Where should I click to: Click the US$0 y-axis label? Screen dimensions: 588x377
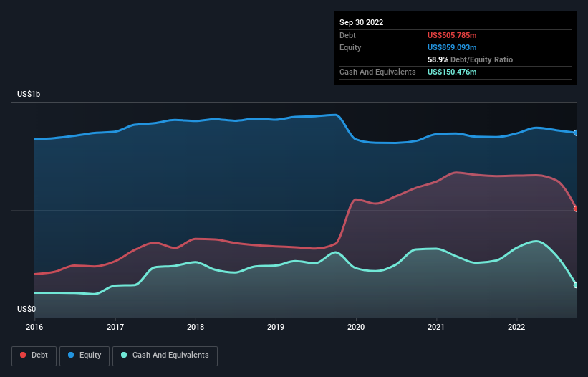[x=26, y=309]
